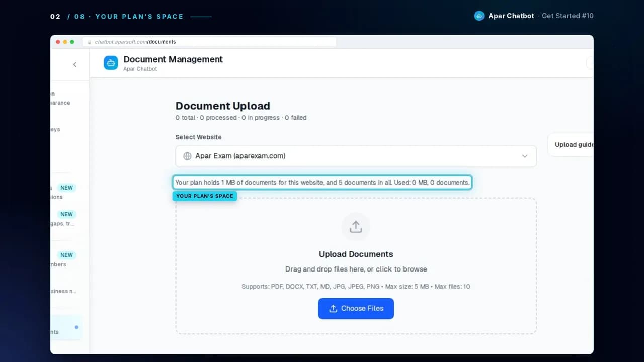The image size is (644, 362).
Task: Click the browser address bar showing chatbot.aparsoft.com/documents
Action: (209, 42)
